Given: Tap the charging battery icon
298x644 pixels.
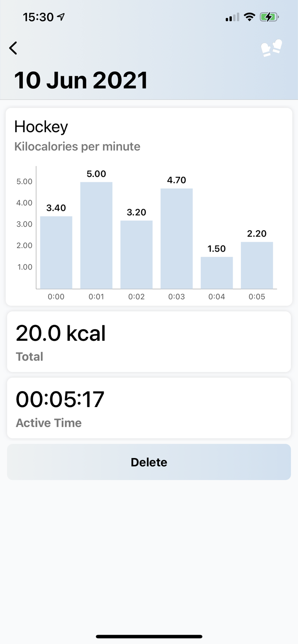Looking at the screenshot, I should click(269, 16).
